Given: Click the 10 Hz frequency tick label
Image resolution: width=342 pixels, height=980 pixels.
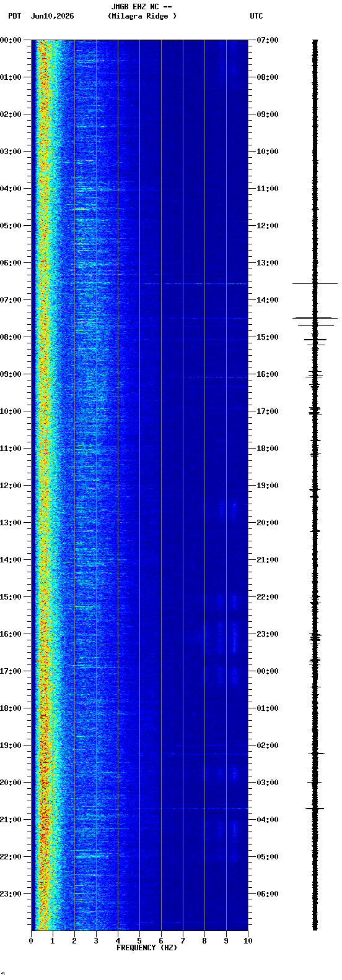Looking at the screenshot, I should click(248, 941).
